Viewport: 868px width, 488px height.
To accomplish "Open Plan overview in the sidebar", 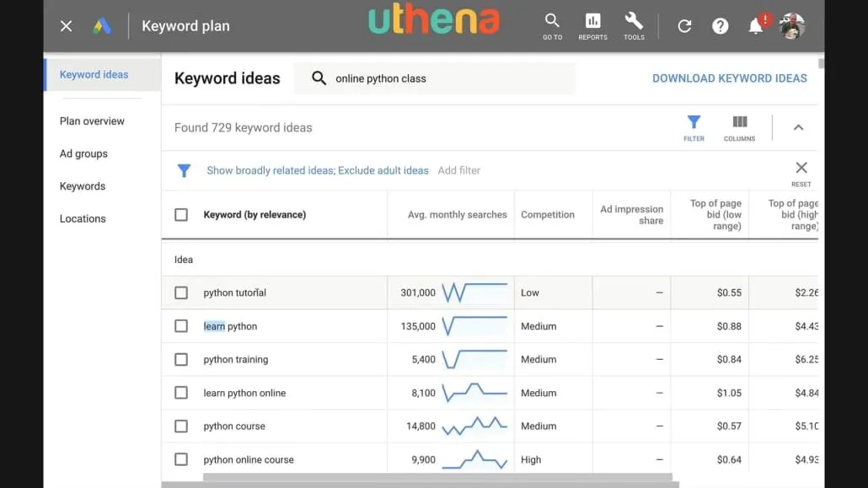I will pos(92,121).
